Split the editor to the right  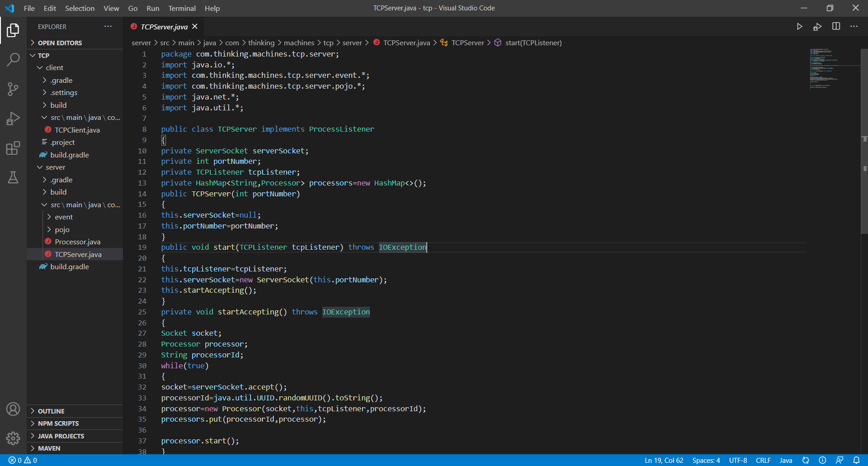(836, 26)
